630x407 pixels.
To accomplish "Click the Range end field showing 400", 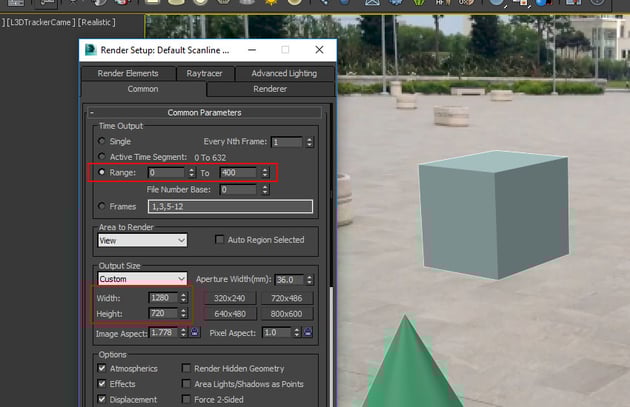I will click(238, 173).
